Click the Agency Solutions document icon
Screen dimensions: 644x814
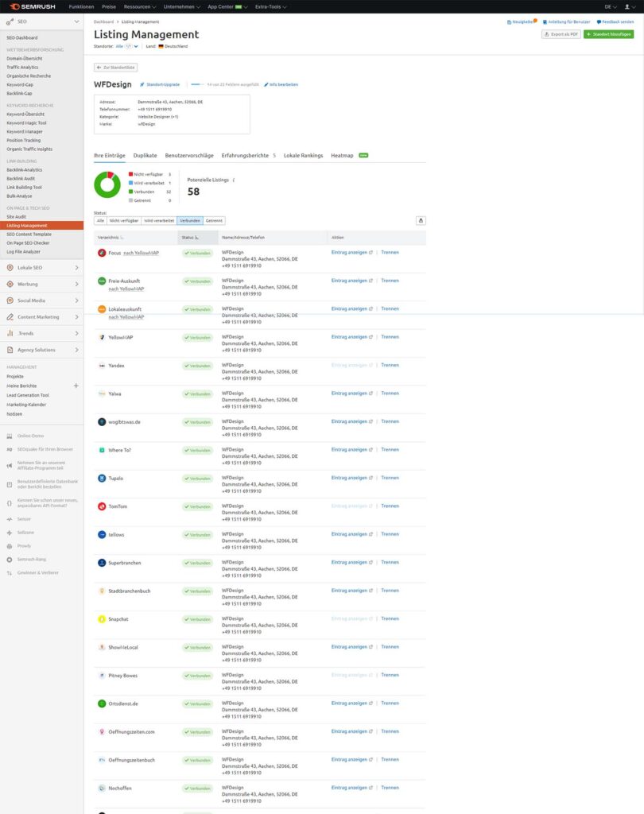click(x=10, y=350)
